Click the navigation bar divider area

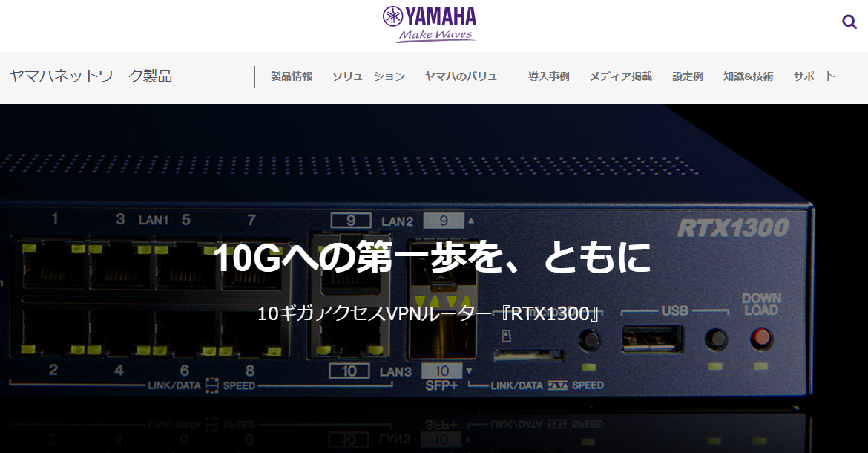tap(255, 76)
